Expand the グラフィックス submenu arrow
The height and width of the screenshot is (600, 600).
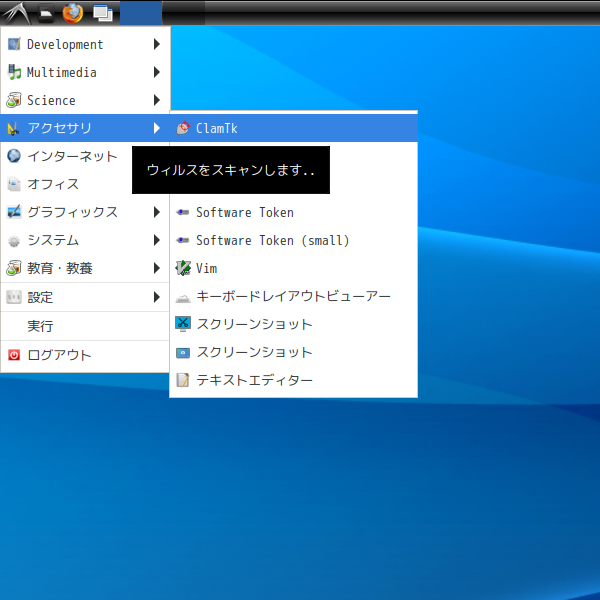157,212
